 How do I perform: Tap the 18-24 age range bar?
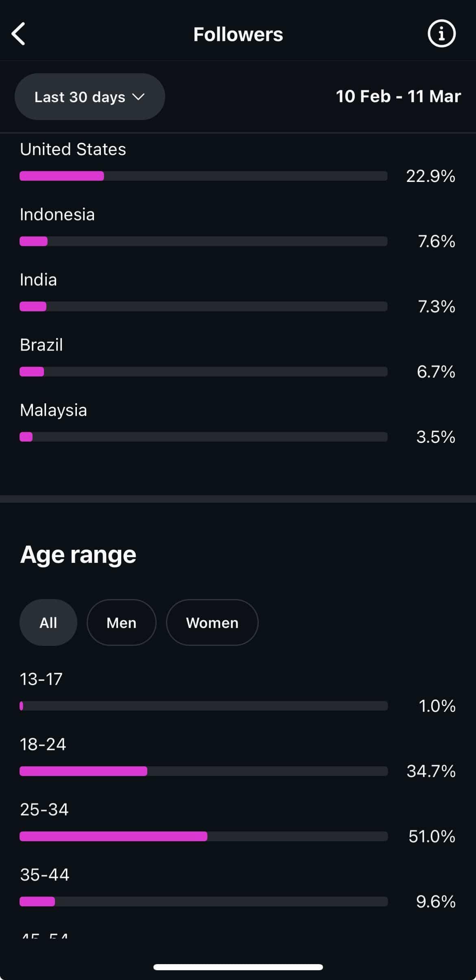203,771
